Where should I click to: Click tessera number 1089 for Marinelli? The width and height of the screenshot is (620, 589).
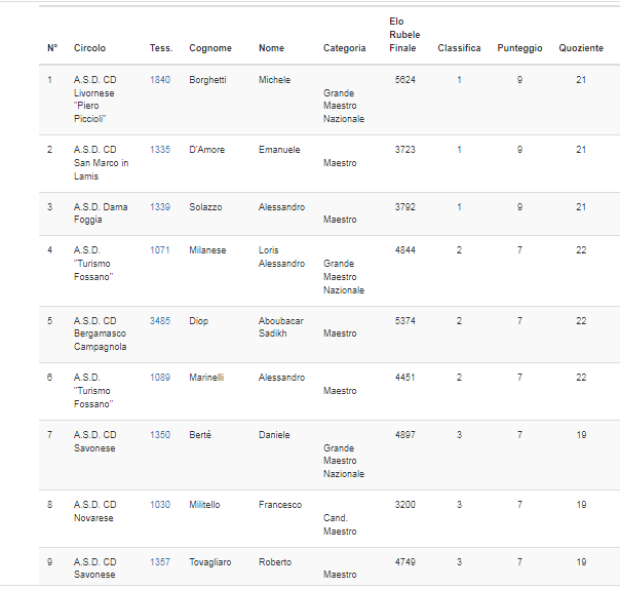160,377
